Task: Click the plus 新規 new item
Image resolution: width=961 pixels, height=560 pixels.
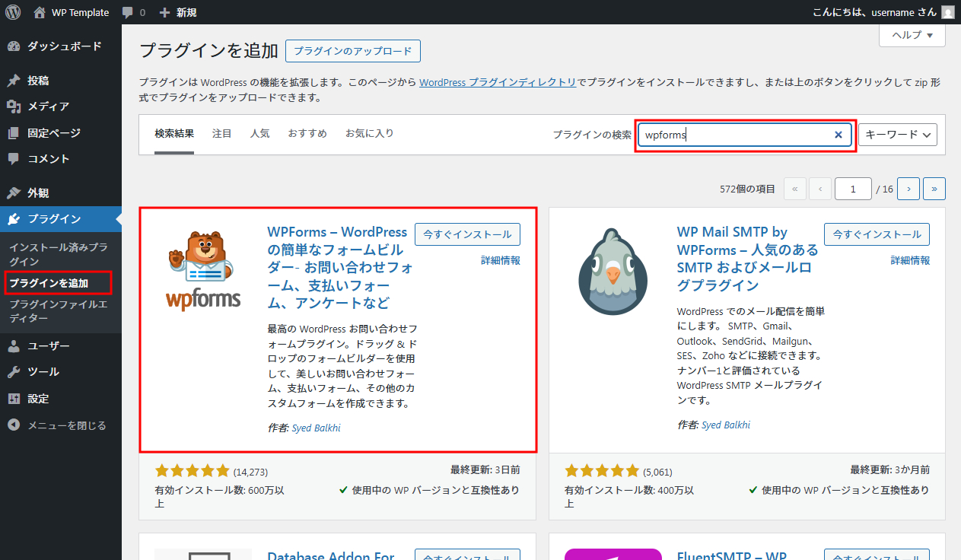Action: (x=178, y=12)
